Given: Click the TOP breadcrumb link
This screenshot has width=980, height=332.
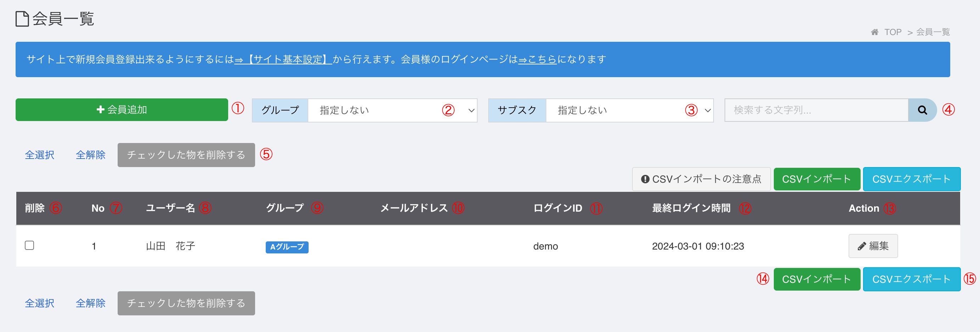Looking at the screenshot, I should (893, 32).
